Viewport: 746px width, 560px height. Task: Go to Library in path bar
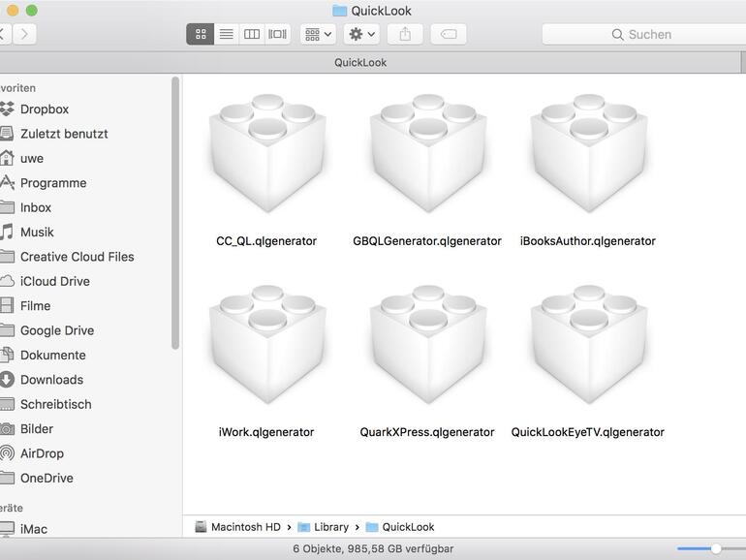coord(324,527)
